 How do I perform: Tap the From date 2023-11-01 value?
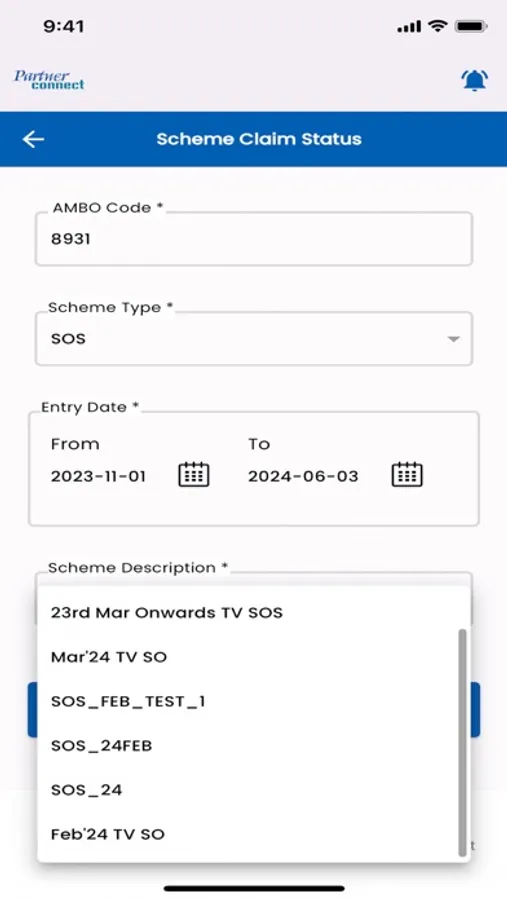click(x=98, y=476)
